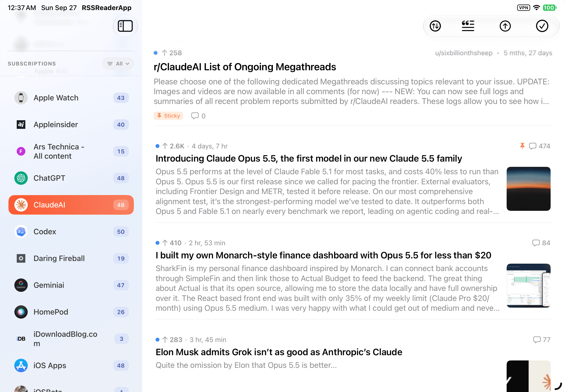This screenshot has width=564, height=392.
Task: Select the Daring Fireball feed icon
Action: click(x=21, y=258)
